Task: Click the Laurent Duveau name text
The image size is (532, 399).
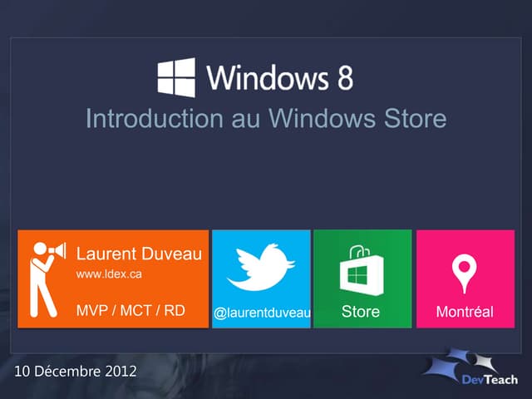Action: 139,254
